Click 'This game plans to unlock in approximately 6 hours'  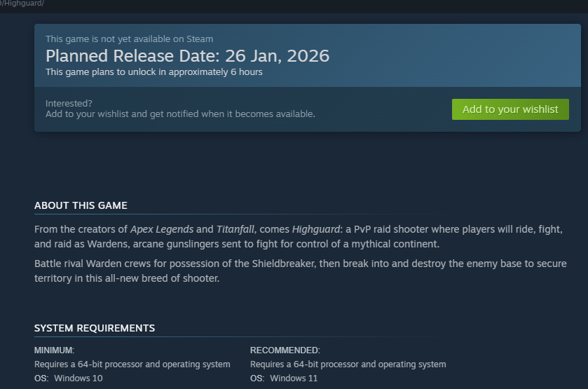(154, 72)
